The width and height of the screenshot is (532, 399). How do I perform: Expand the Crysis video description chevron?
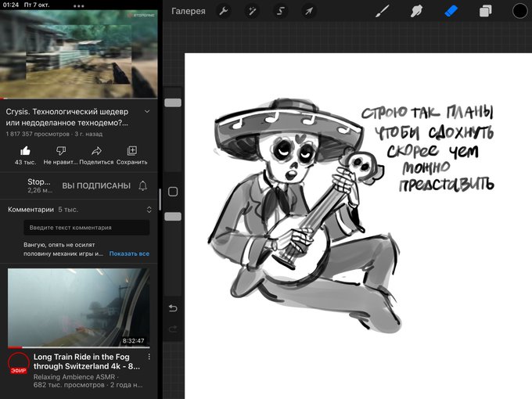pyautogui.click(x=147, y=111)
